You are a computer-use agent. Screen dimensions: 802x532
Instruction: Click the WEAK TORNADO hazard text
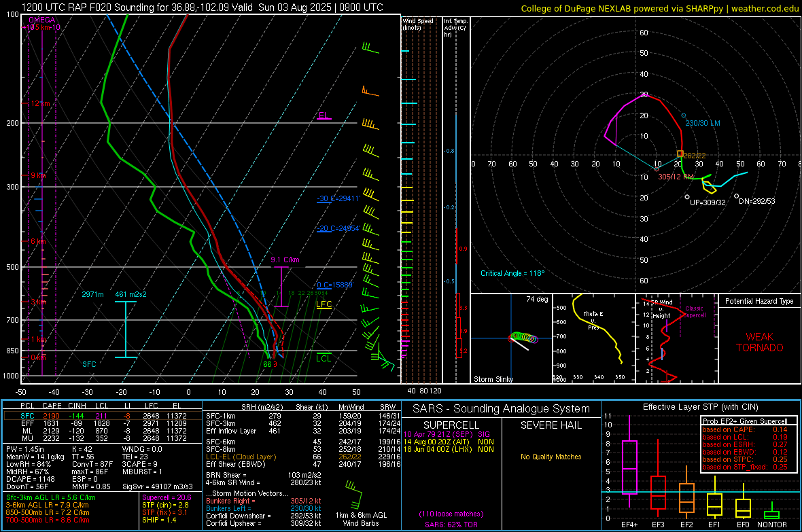point(760,342)
